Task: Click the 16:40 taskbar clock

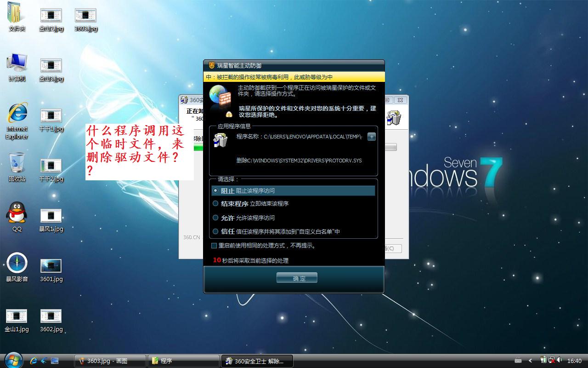Action: click(x=574, y=361)
